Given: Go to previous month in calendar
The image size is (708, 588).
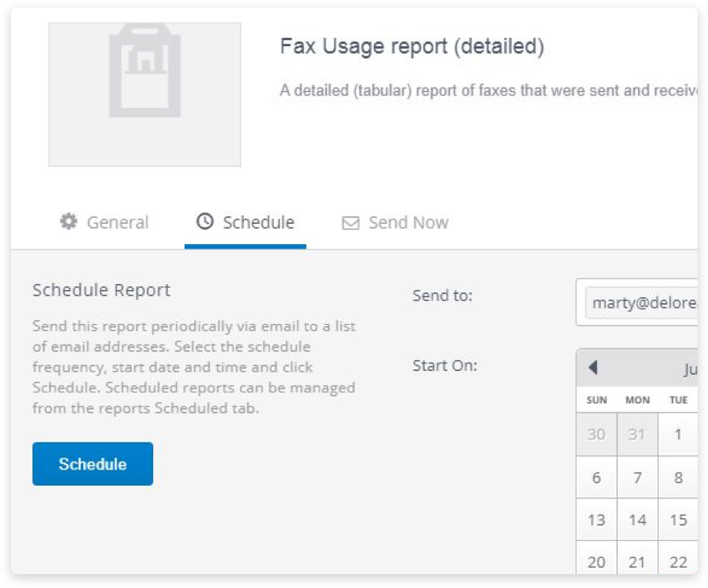Looking at the screenshot, I should [593, 367].
